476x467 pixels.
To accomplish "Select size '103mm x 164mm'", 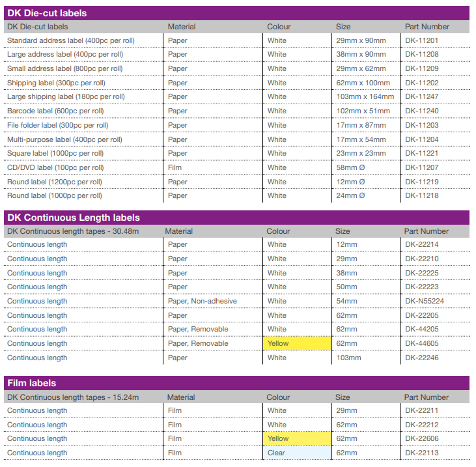I will (365, 96).
